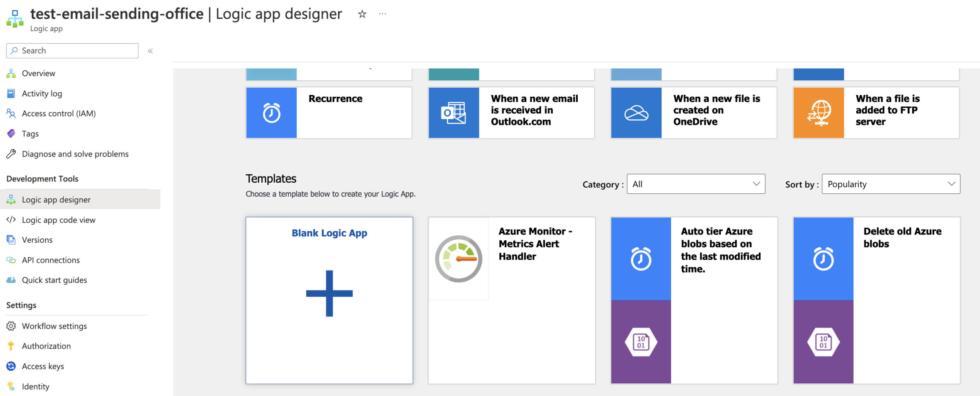
Task: Click the clock icon on Auto tier template
Action: pyautogui.click(x=641, y=259)
